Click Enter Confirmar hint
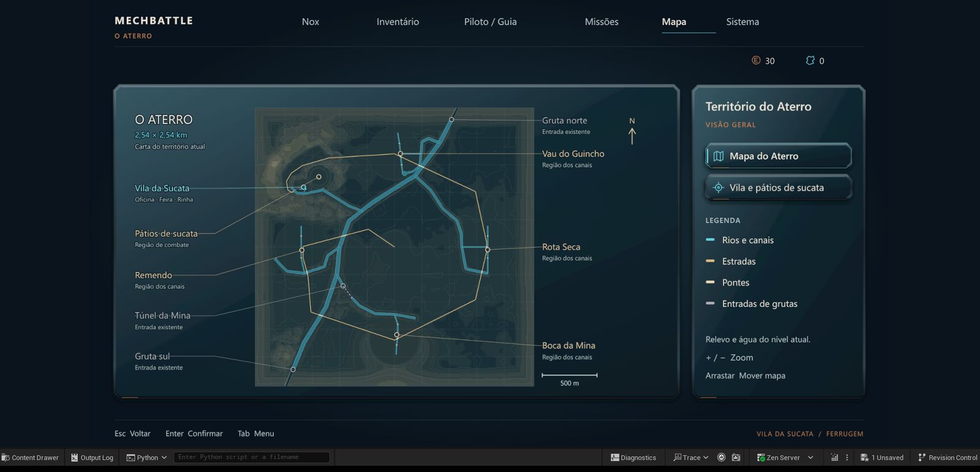This screenshot has width=980, height=472. coord(194,433)
